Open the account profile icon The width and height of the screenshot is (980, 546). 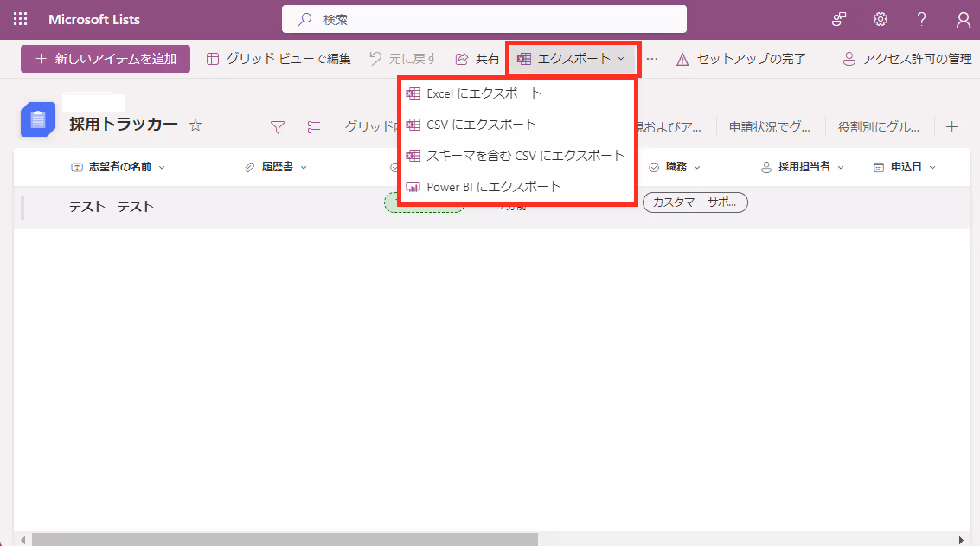click(x=963, y=19)
